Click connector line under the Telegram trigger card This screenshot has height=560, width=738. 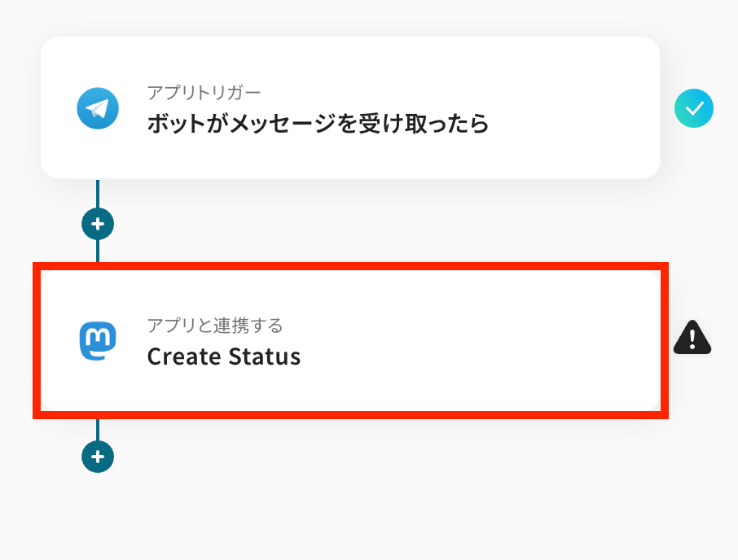pyautogui.click(x=98, y=194)
